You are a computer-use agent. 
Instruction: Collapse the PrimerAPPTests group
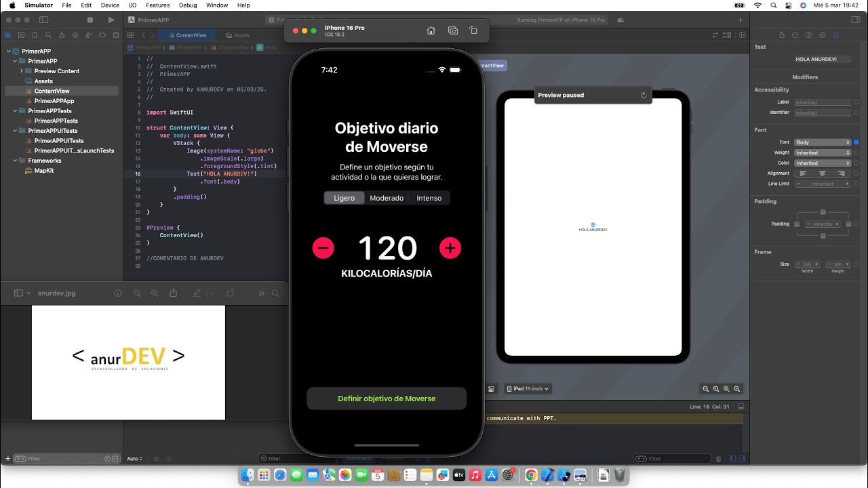click(x=14, y=110)
